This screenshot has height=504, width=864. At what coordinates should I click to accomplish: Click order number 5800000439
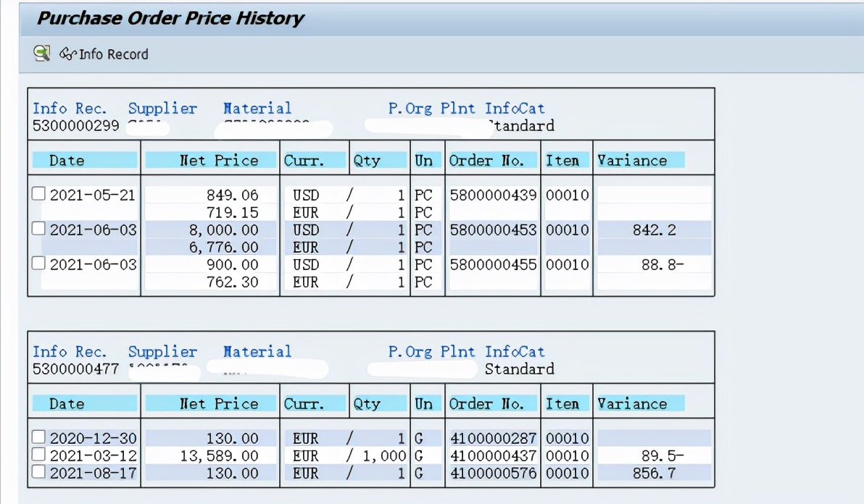[x=493, y=195]
